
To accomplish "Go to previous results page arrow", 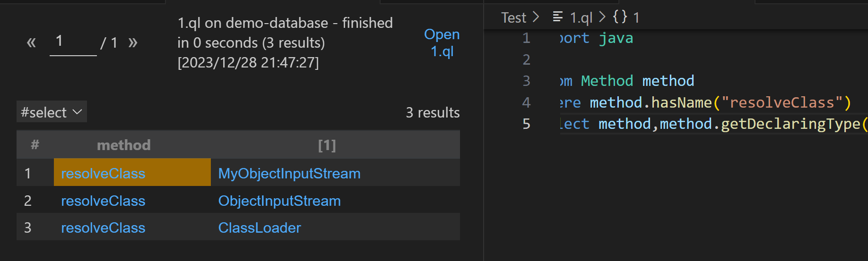I will tap(31, 42).
